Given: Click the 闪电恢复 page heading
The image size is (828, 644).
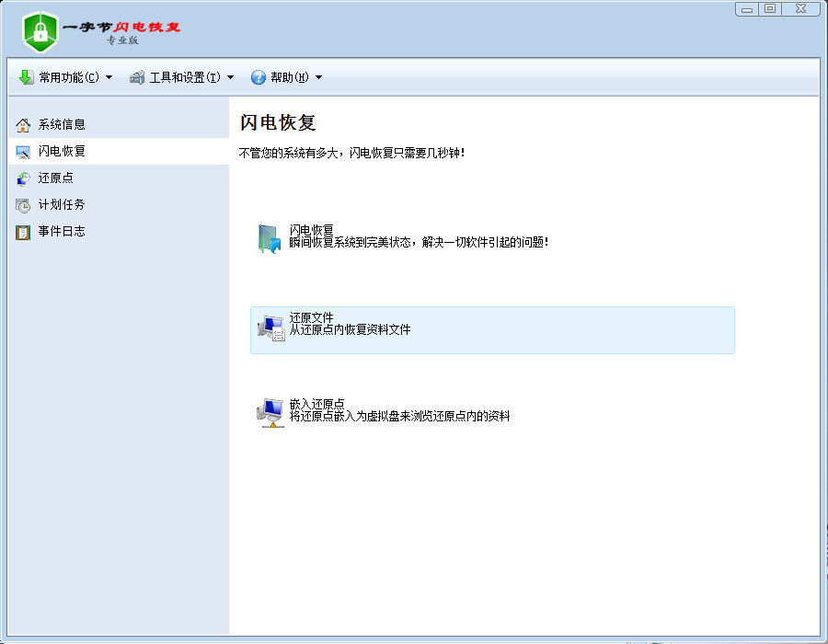Looking at the screenshot, I should (x=278, y=122).
